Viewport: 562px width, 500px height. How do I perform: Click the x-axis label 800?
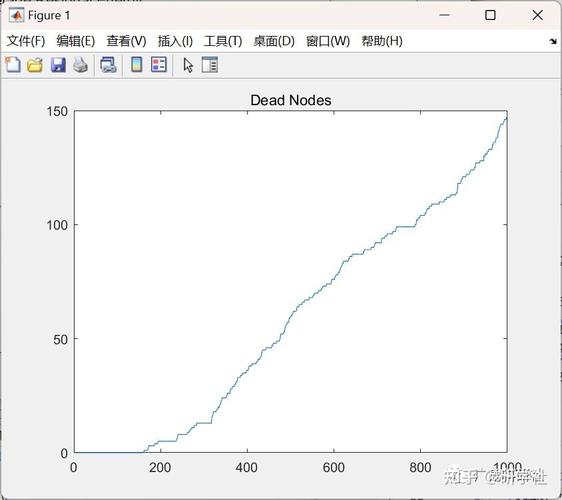420,468
